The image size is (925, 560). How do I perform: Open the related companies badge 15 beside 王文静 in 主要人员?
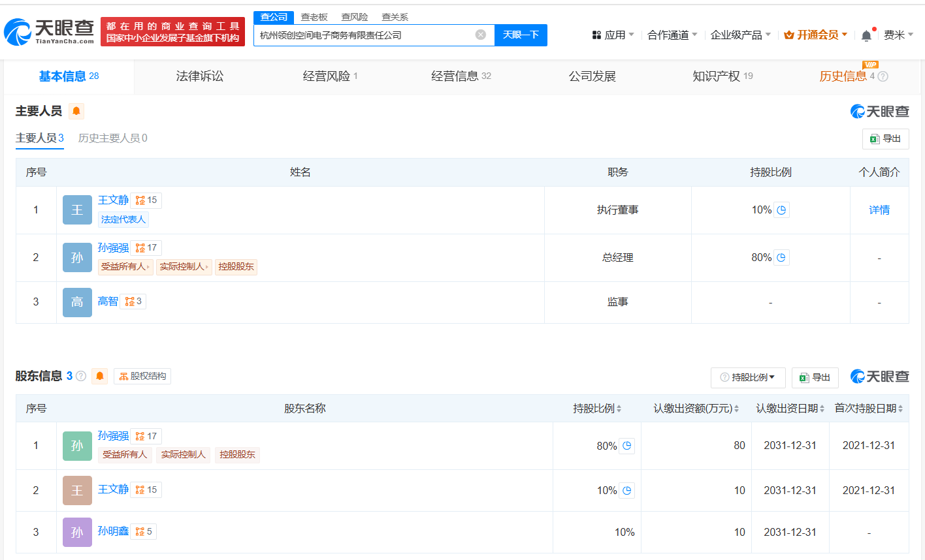(146, 200)
